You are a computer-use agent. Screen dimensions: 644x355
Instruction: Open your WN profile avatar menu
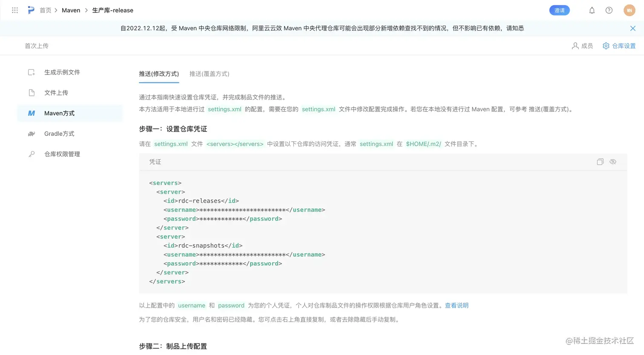(x=630, y=10)
